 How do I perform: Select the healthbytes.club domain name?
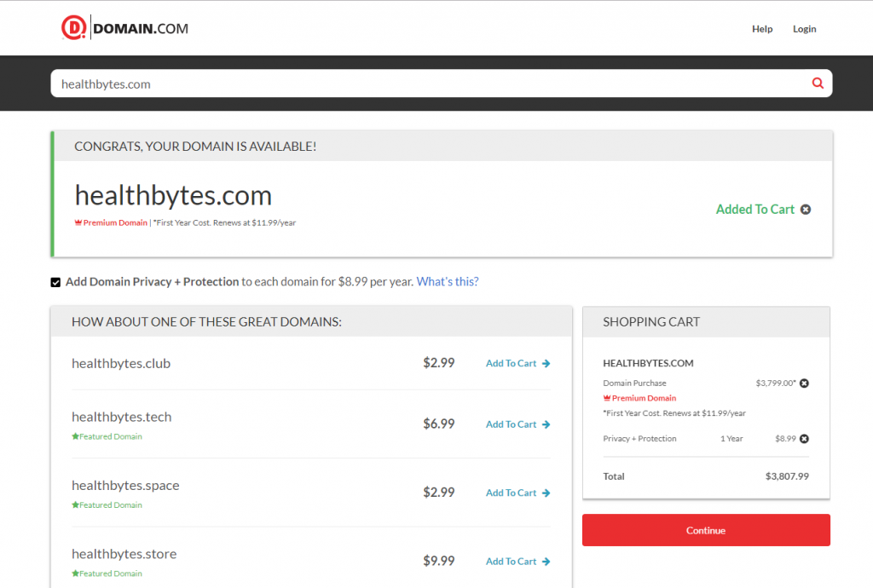coord(121,363)
